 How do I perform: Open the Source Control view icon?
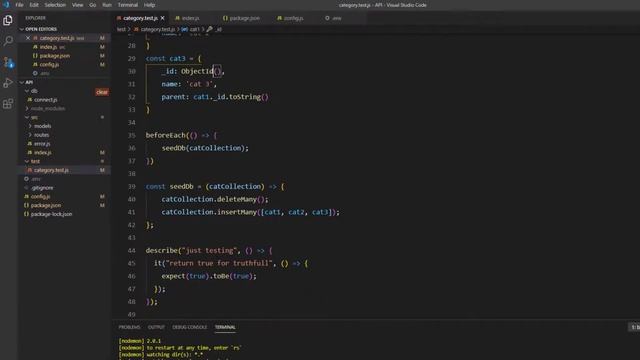(8, 62)
